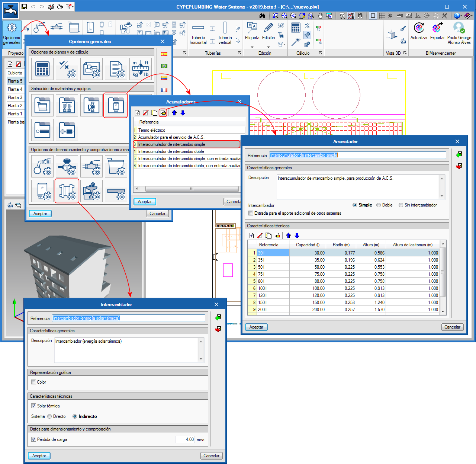
Task: Click the Descripción scroll-down arrow in Acumulador
Action: [x=442, y=196]
